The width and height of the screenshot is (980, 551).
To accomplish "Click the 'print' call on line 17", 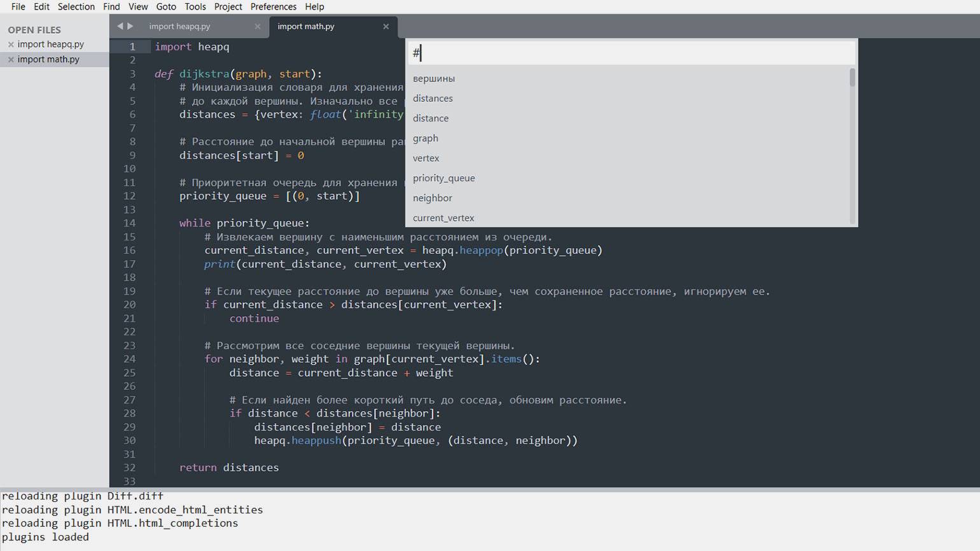I will click(220, 264).
